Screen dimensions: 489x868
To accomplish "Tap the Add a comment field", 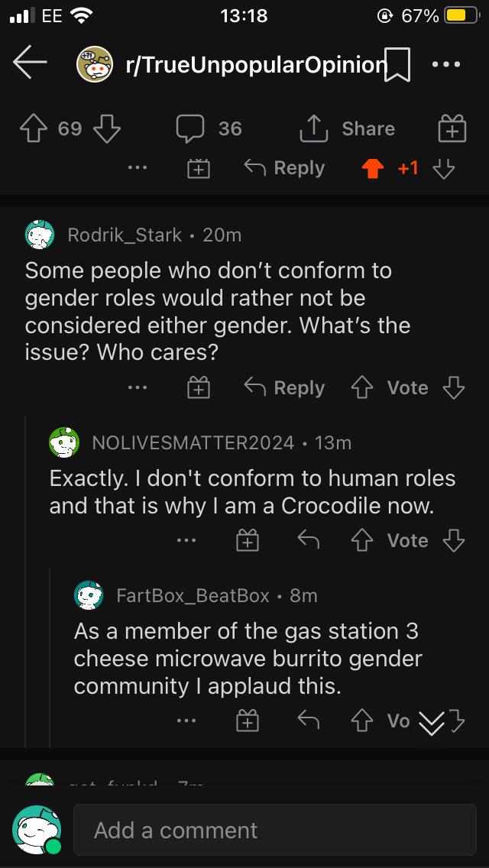I will [x=274, y=830].
